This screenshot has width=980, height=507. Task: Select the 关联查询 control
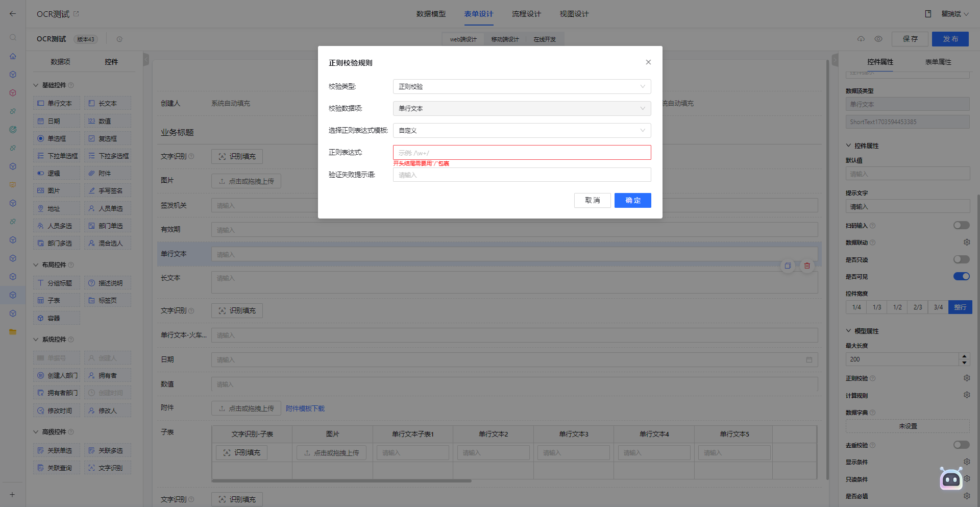57,468
